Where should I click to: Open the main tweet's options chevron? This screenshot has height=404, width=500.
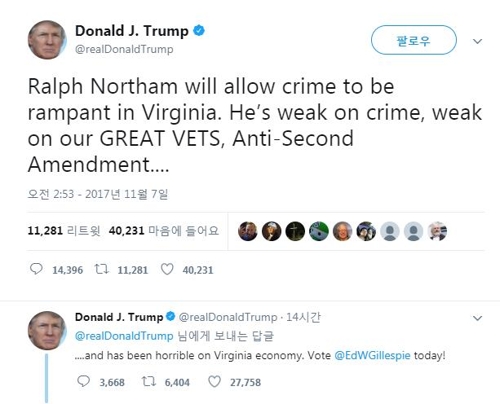[x=477, y=41]
